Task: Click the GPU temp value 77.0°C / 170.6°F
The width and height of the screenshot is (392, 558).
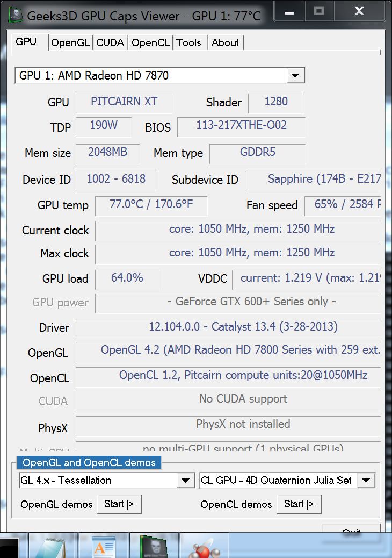Action: 151,206
